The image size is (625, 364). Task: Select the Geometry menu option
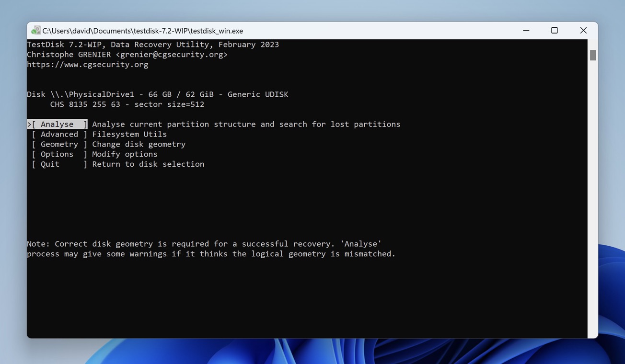[59, 144]
